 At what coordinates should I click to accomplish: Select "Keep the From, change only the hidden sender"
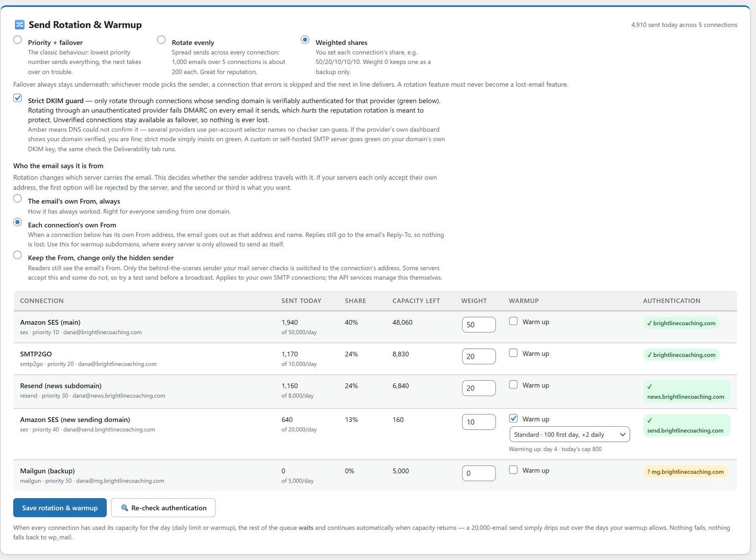[x=17, y=255]
